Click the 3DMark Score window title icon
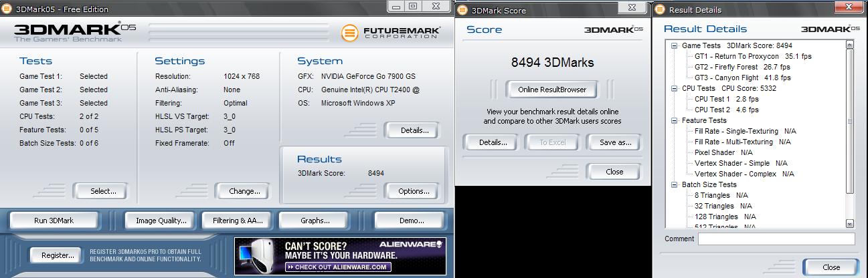This screenshot has height=278, width=868. click(464, 10)
